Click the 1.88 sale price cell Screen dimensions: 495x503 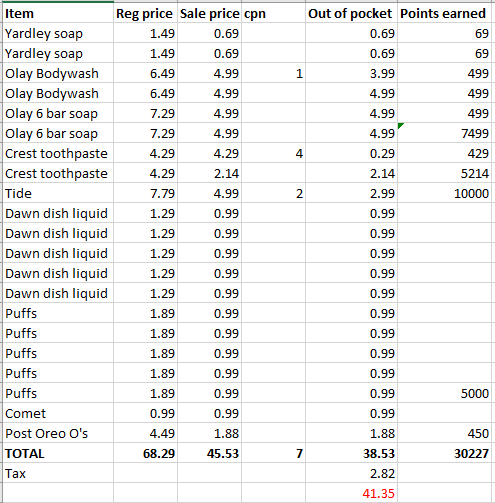(x=209, y=433)
